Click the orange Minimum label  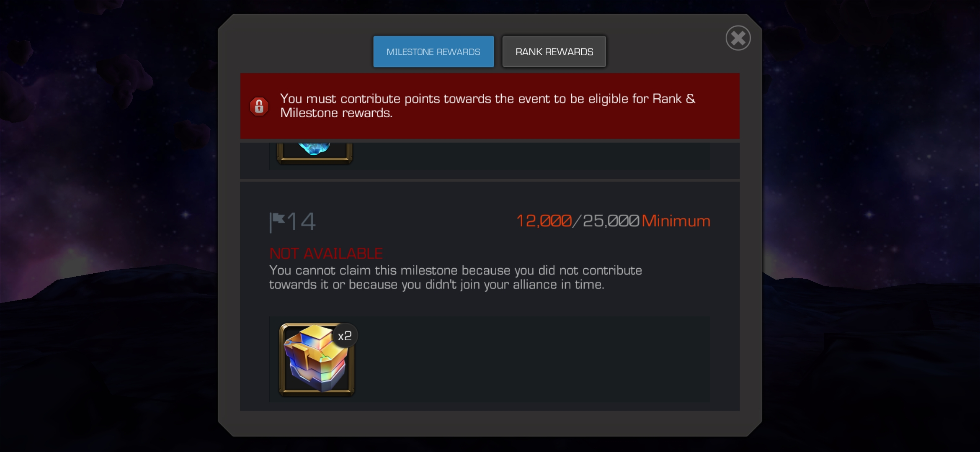676,221
